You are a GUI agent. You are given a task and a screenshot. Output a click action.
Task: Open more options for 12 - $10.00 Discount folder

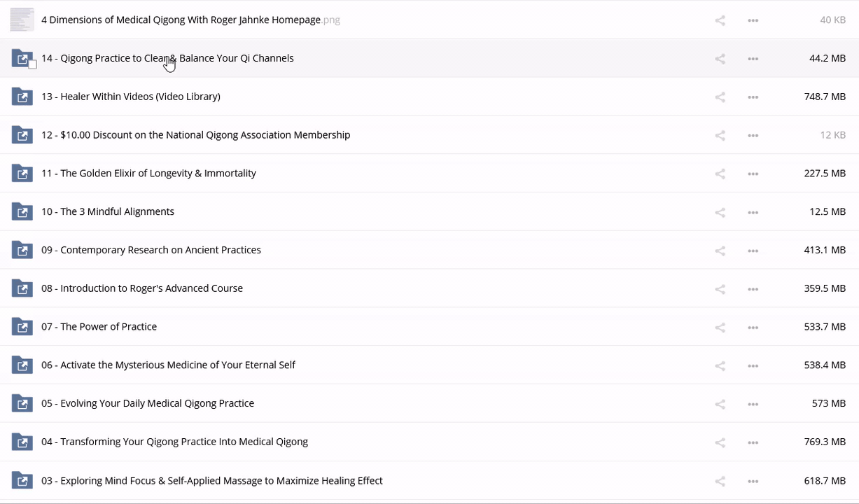[x=753, y=136]
